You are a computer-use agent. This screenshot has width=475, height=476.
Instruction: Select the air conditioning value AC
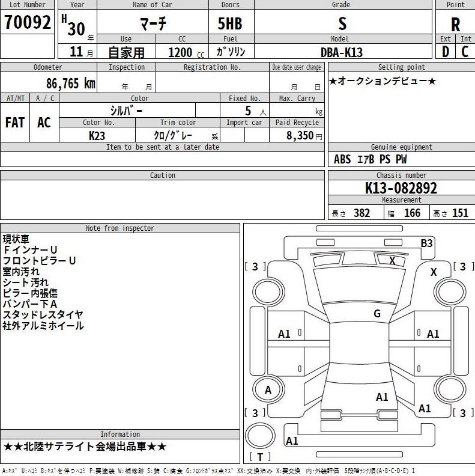click(44, 123)
